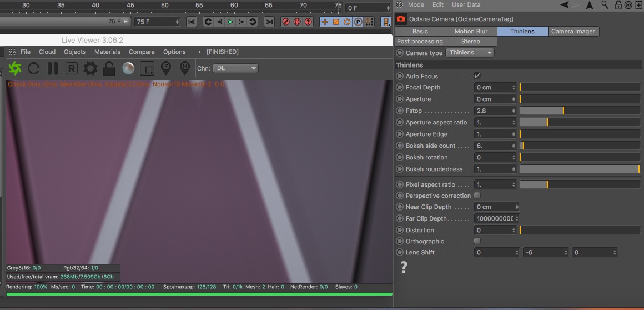Open the Attributes search magnifier
The image size is (644, 310).
(605, 4)
